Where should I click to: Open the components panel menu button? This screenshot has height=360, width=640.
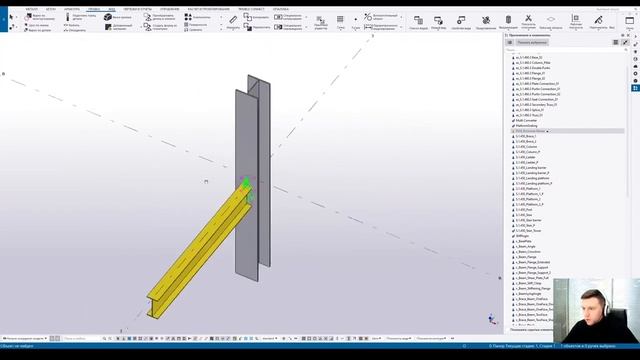[x=510, y=42]
